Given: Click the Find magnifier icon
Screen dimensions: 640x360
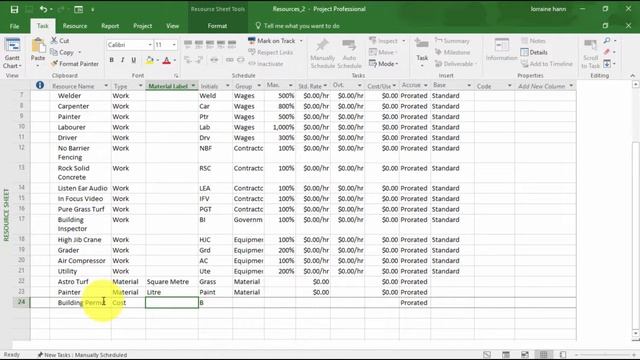Looking at the screenshot, I should click(x=607, y=40).
